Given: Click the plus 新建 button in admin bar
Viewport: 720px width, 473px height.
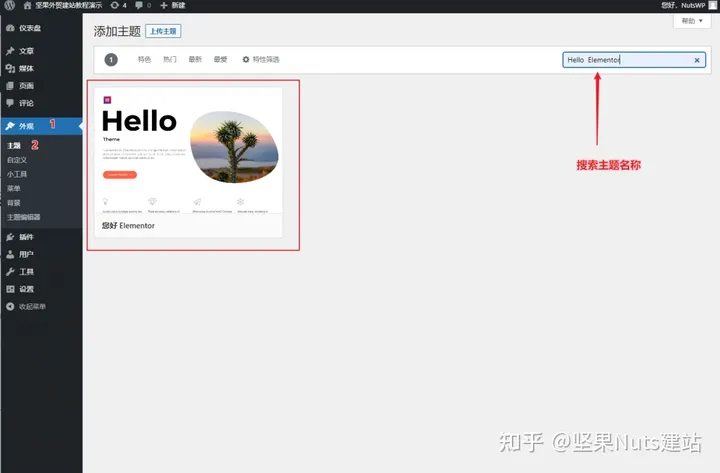Looking at the screenshot, I should click(x=173, y=6).
